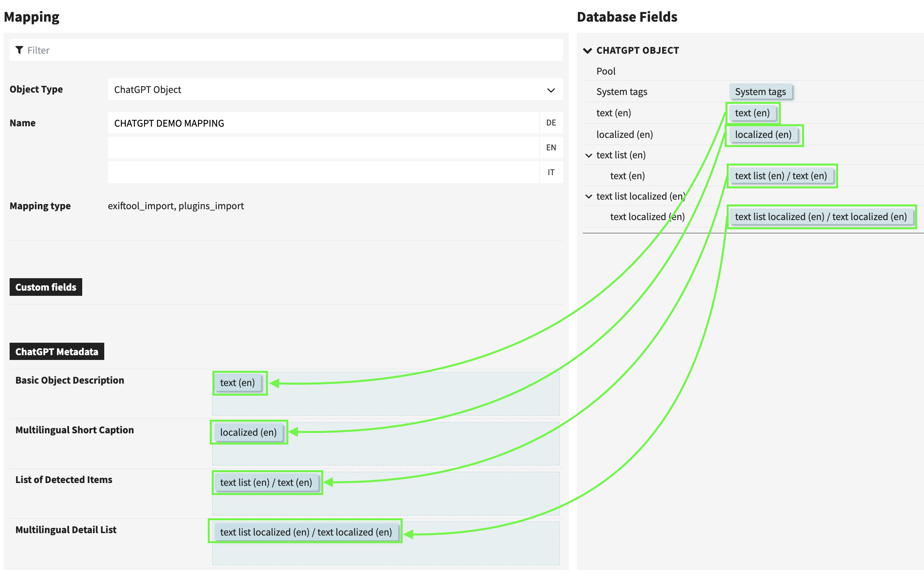Collapse the text list (en) tree item
The height and width of the screenshot is (570, 924).
point(588,155)
